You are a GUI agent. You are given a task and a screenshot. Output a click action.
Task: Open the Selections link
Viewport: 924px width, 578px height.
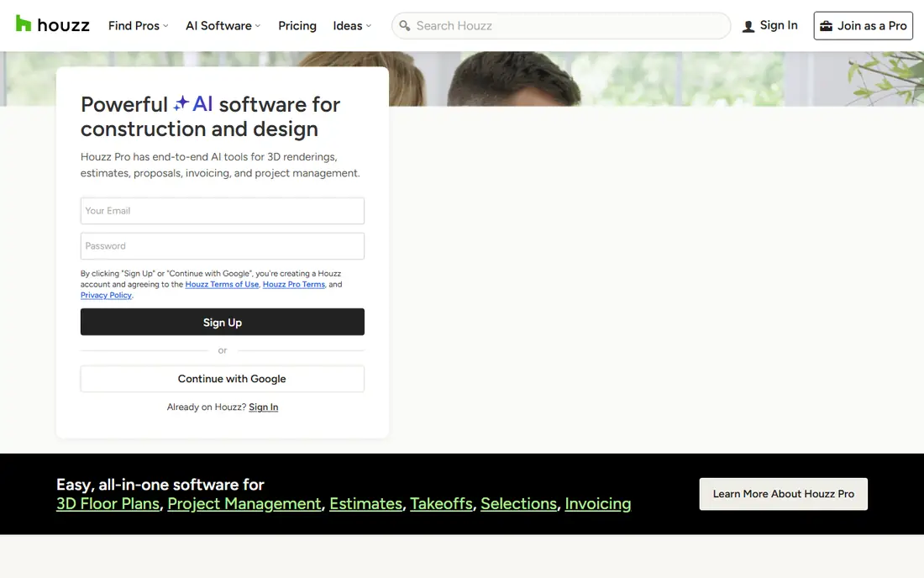click(x=518, y=504)
